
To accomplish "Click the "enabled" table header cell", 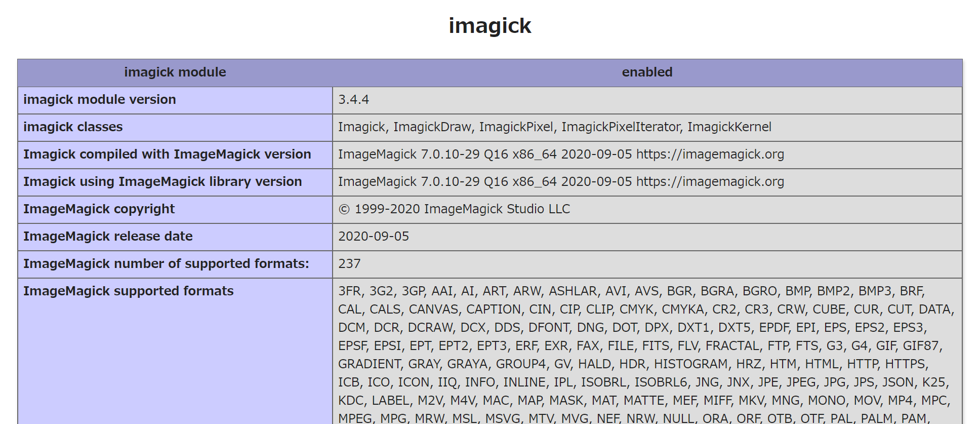I will [x=646, y=72].
